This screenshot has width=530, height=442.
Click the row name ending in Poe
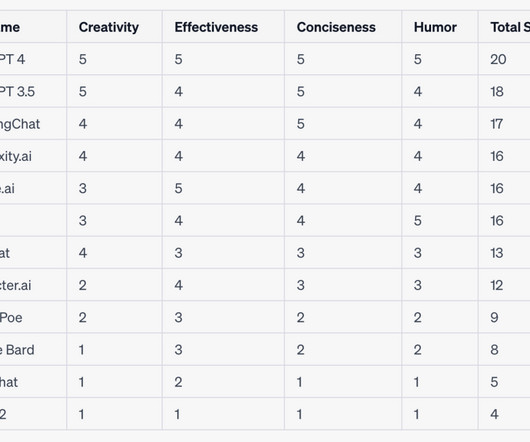tap(11, 318)
